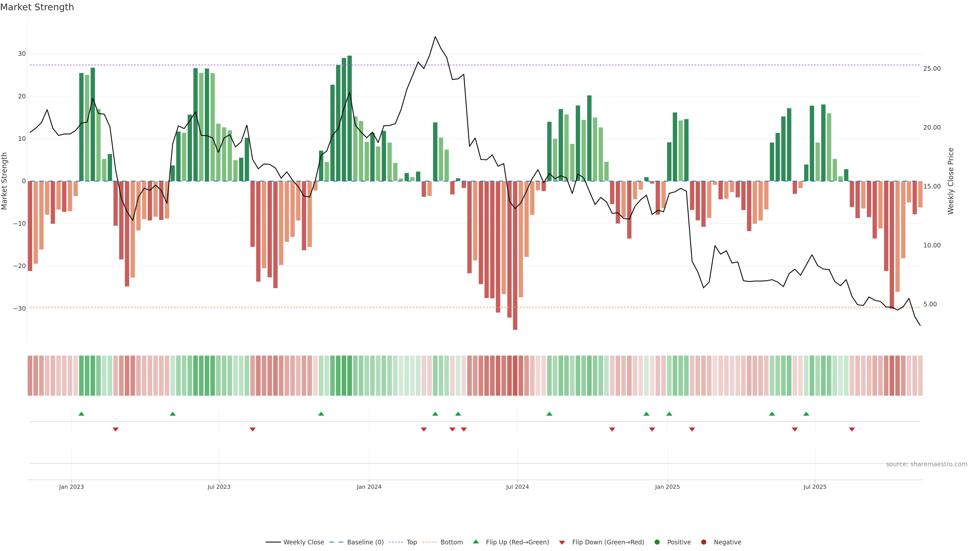Viewport: 980px width, 551px height.
Task: Click the Jul 2025 x-axis label
Action: [x=815, y=487]
